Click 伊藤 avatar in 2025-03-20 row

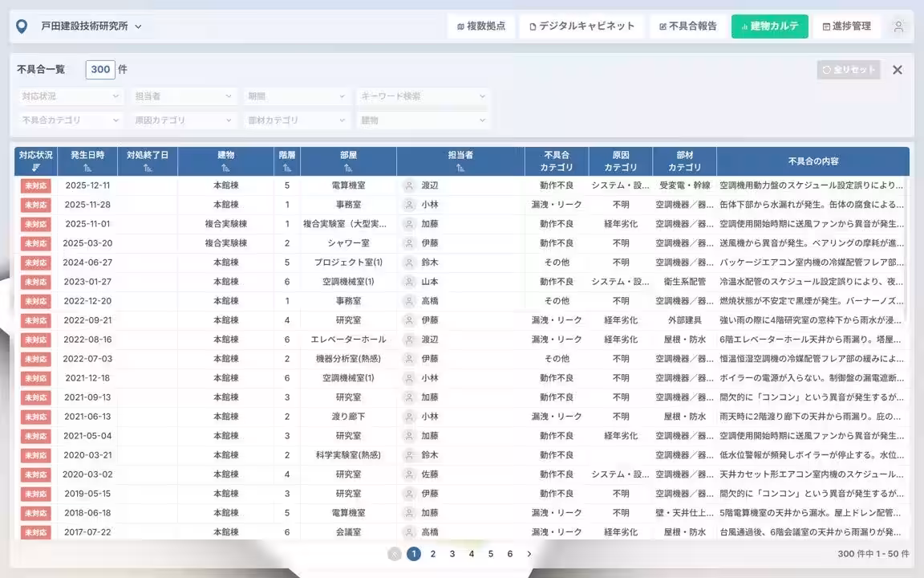[x=409, y=243]
